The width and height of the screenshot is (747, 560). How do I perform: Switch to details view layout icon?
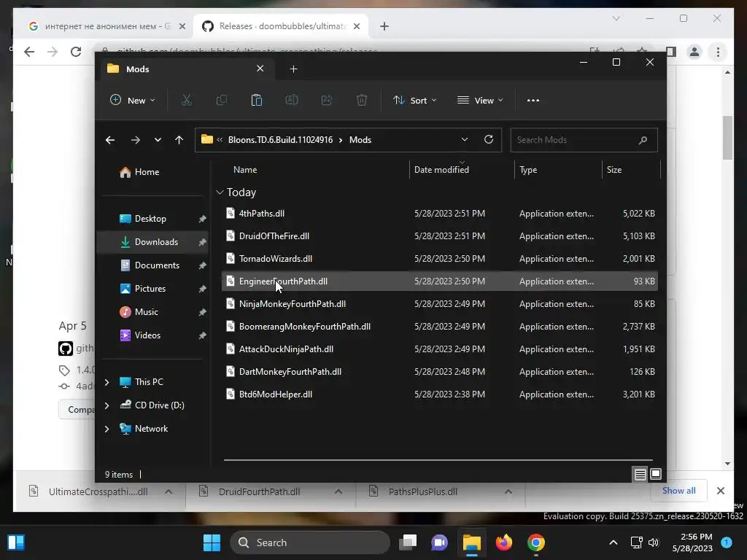point(640,474)
